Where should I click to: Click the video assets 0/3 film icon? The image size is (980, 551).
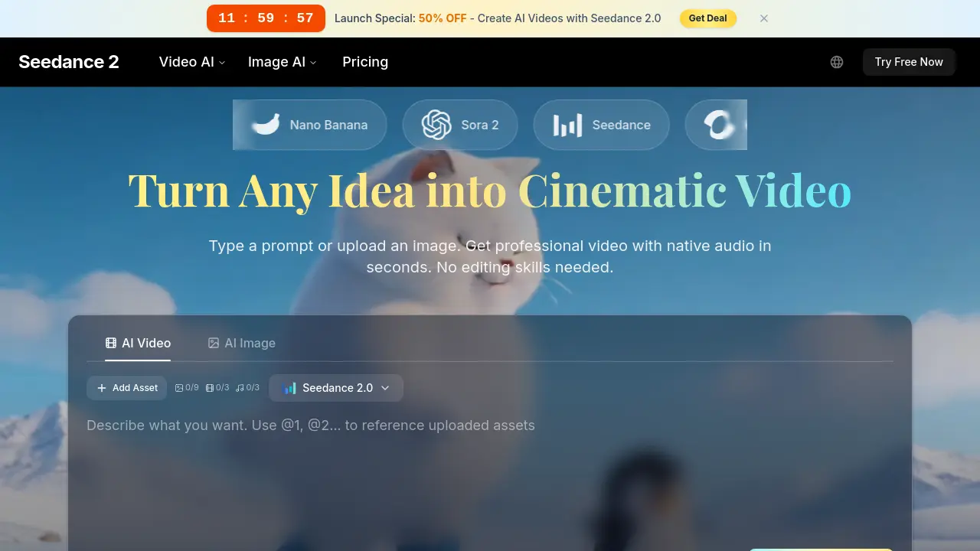point(210,388)
